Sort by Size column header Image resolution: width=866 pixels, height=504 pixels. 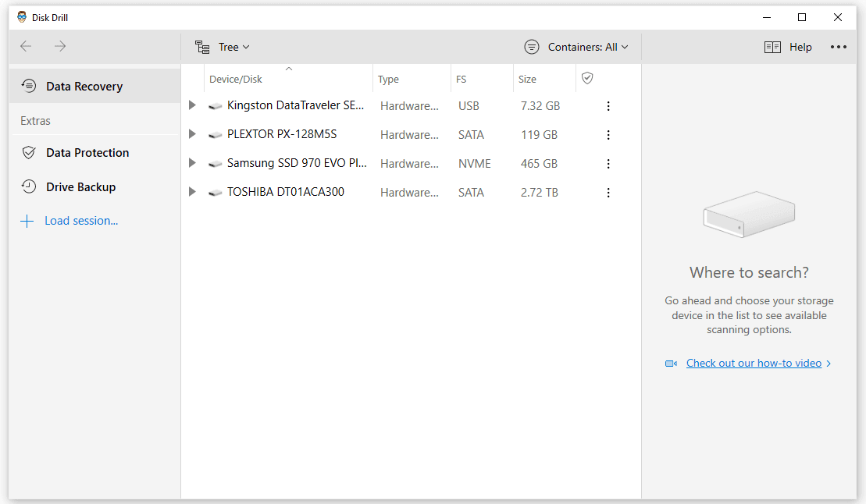point(527,79)
